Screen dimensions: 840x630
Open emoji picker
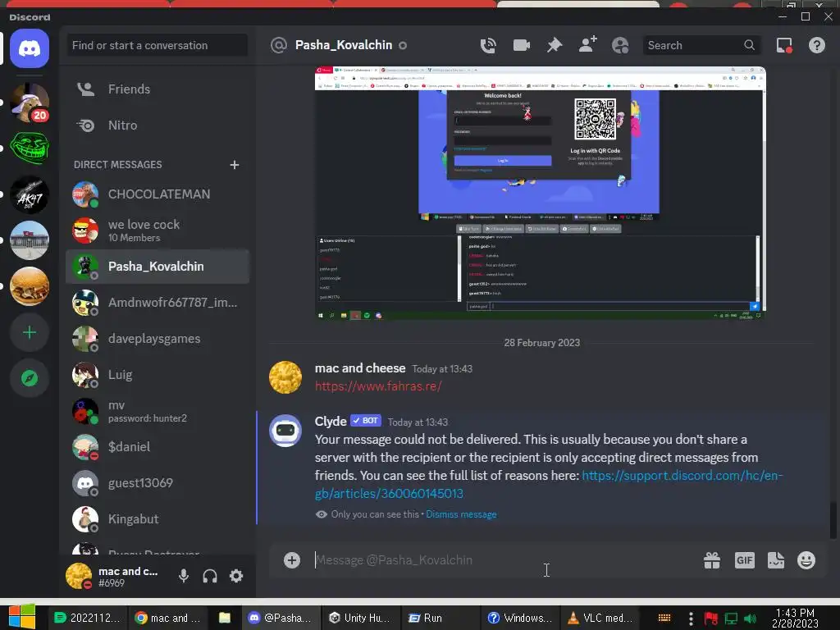coord(806,560)
